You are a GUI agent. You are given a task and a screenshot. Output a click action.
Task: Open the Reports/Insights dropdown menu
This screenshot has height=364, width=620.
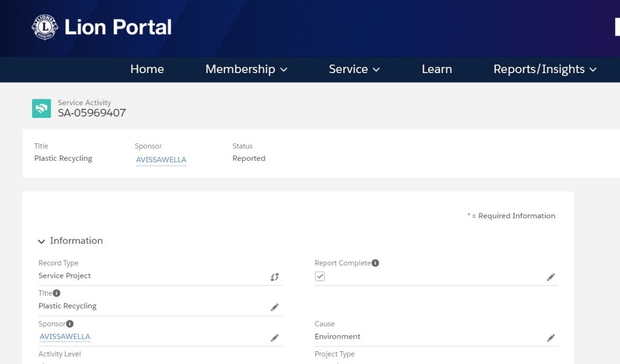pyautogui.click(x=545, y=69)
